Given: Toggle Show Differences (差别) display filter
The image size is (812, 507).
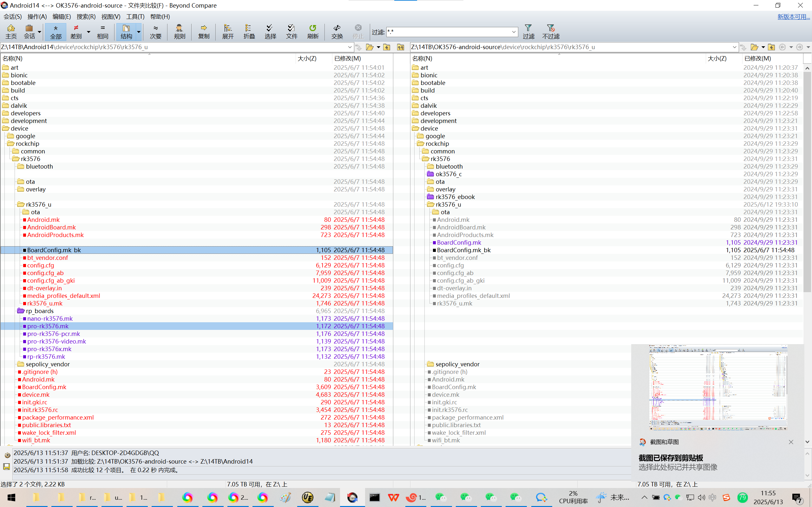Looking at the screenshot, I should (76, 31).
